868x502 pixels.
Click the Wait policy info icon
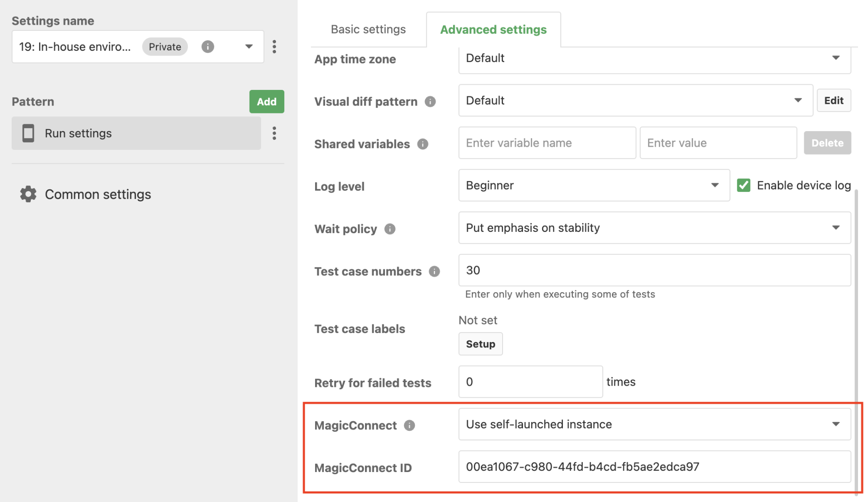coord(390,229)
